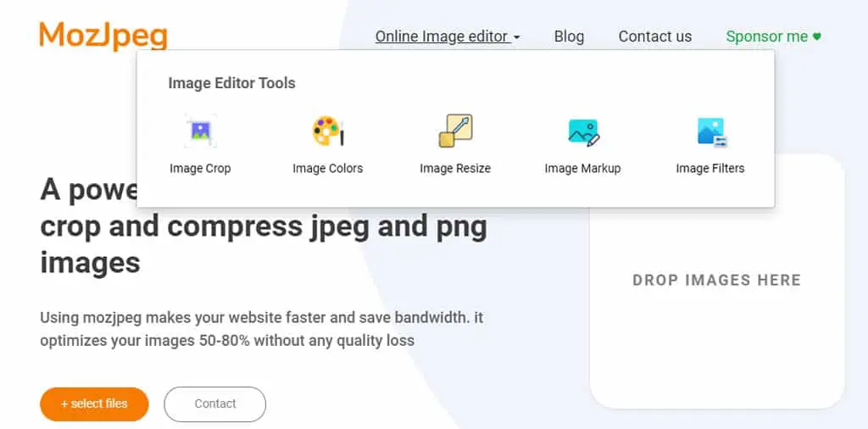This screenshot has height=429, width=868.
Task: Click the Image Editor Tools heading
Action: pyautogui.click(x=231, y=83)
